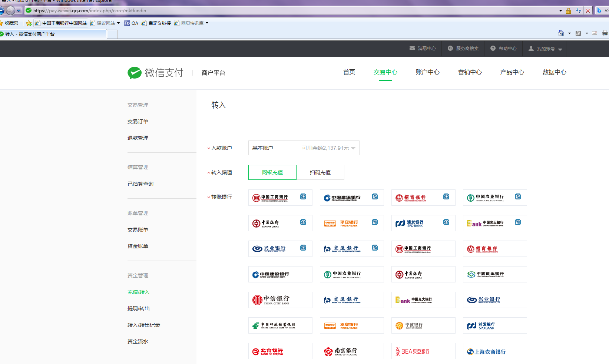609x364 pixels.
Task: Select enterprise 交通银行 with the 企 badge
Action: tap(352, 249)
